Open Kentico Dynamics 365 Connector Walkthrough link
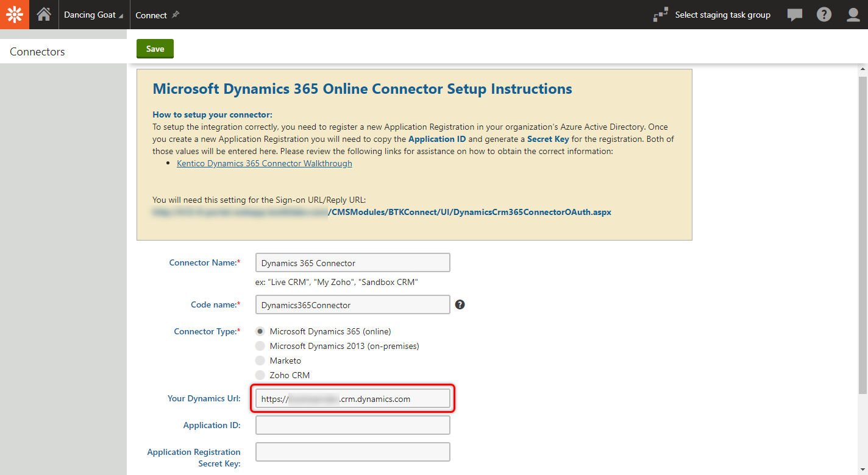This screenshot has height=475, width=868. point(265,163)
